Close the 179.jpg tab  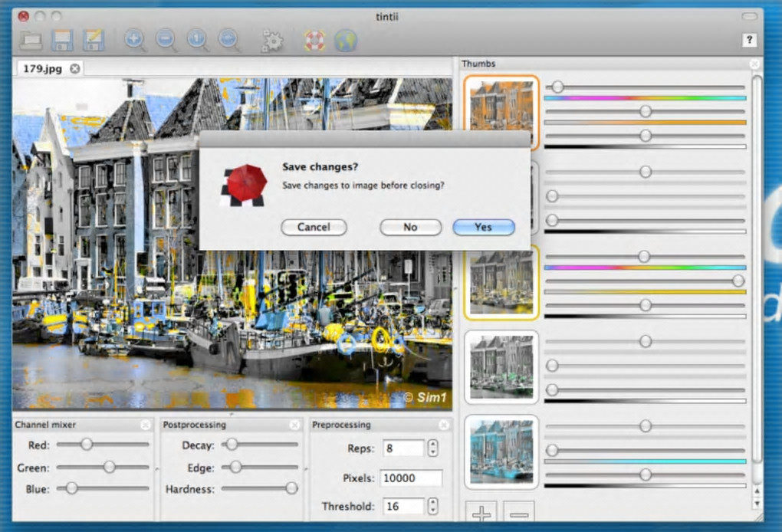click(74, 68)
